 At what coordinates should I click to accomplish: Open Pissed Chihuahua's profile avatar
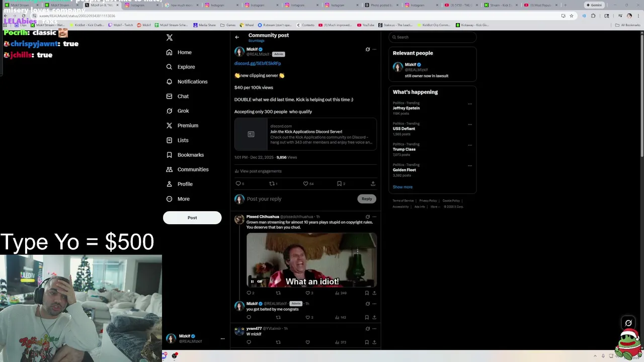239,219
